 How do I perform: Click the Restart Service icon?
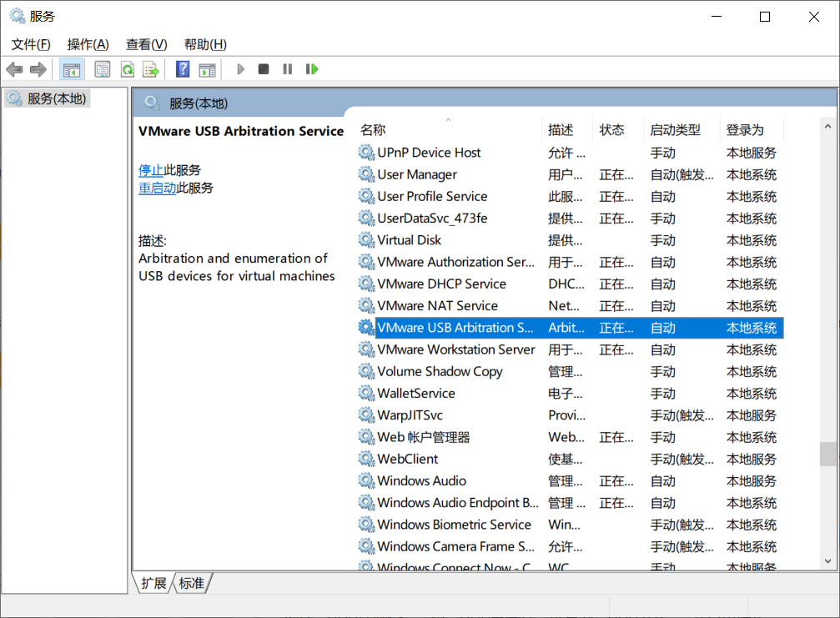(x=312, y=69)
